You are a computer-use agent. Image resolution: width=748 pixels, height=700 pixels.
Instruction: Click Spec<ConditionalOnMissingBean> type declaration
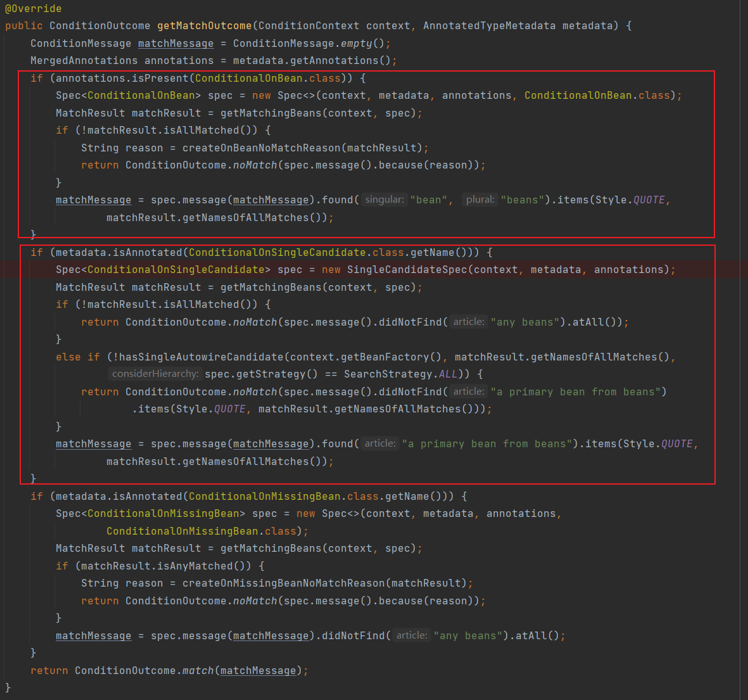pyautogui.click(x=150, y=513)
